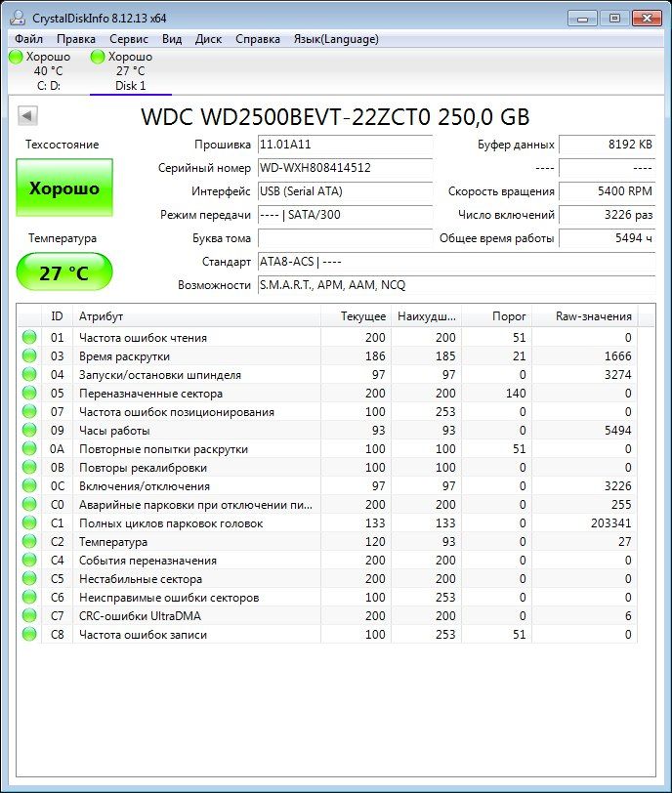This screenshot has width=672, height=793.
Task: Click the Атрибут column header
Action: pos(196,316)
